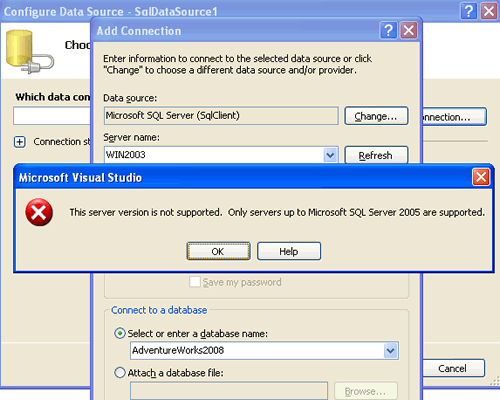Click the Data source field showing SqlClient
This screenshot has width=500, height=400.
(x=221, y=116)
